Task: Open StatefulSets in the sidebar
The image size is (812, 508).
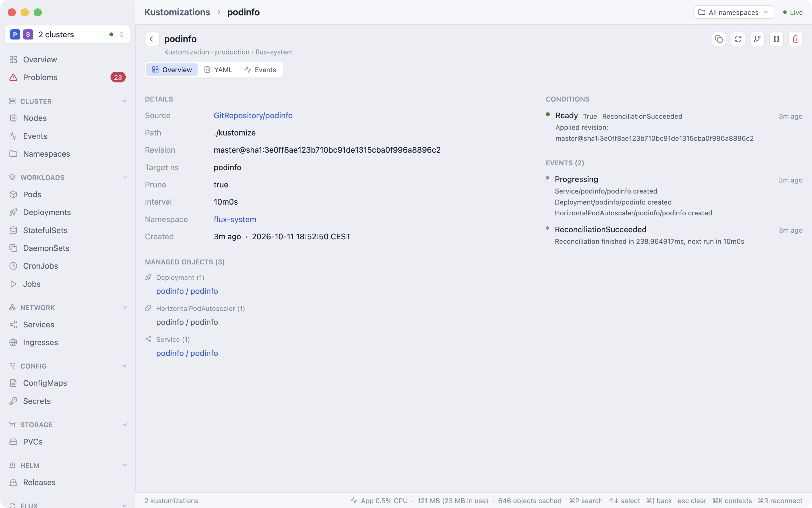Action: tap(67, 230)
